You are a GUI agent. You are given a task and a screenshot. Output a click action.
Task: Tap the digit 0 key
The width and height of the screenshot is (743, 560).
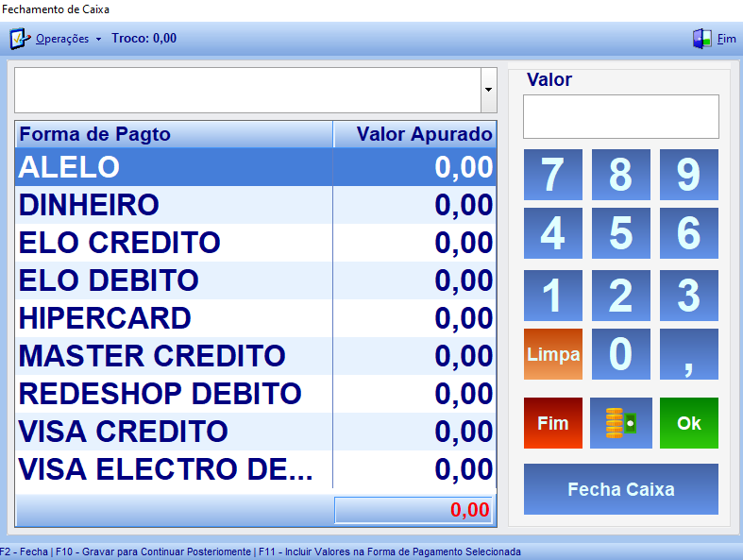point(620,354)
